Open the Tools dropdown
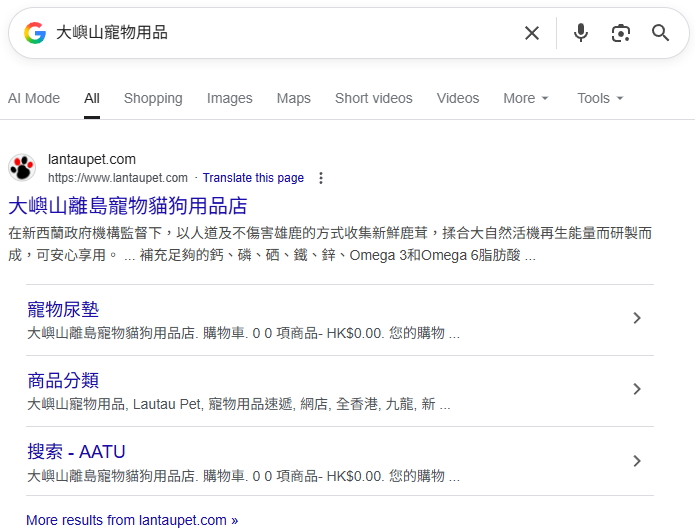The image size is (695, 531). point(600,98)
